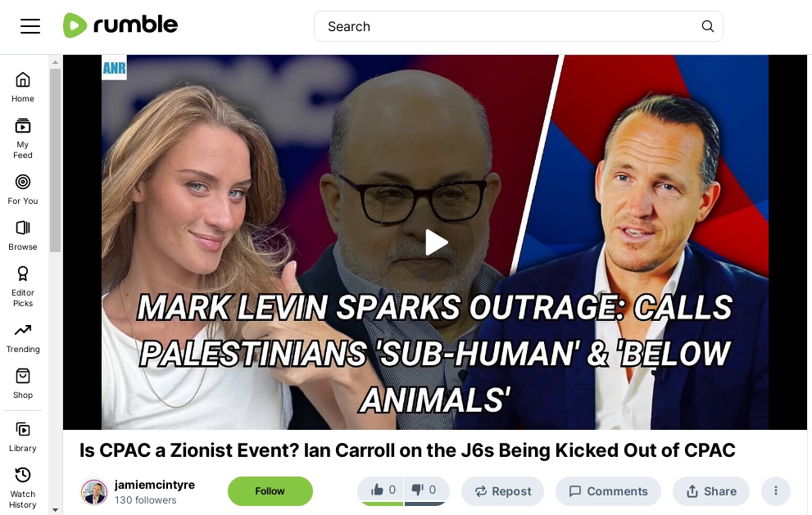
Task: Open Watch History
Action: coord(23,488)
